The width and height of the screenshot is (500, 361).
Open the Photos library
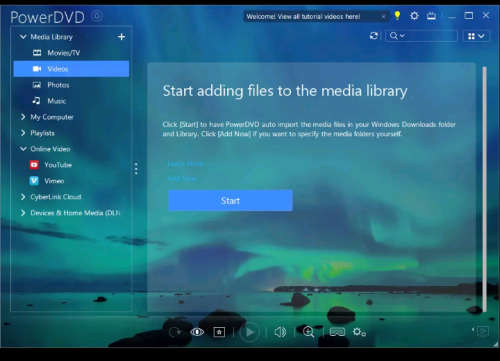[x=71, y=85]
